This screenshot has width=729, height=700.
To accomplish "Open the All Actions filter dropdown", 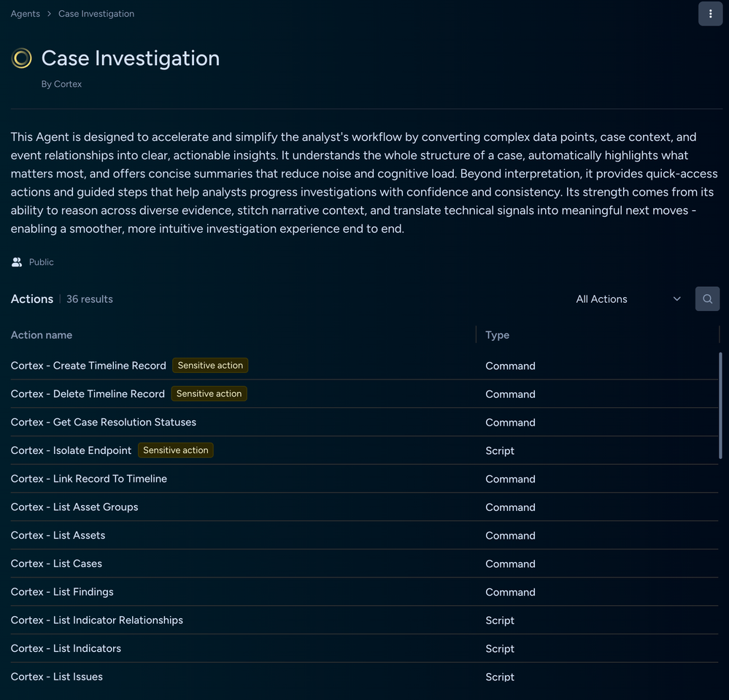I will pos(628,299).
